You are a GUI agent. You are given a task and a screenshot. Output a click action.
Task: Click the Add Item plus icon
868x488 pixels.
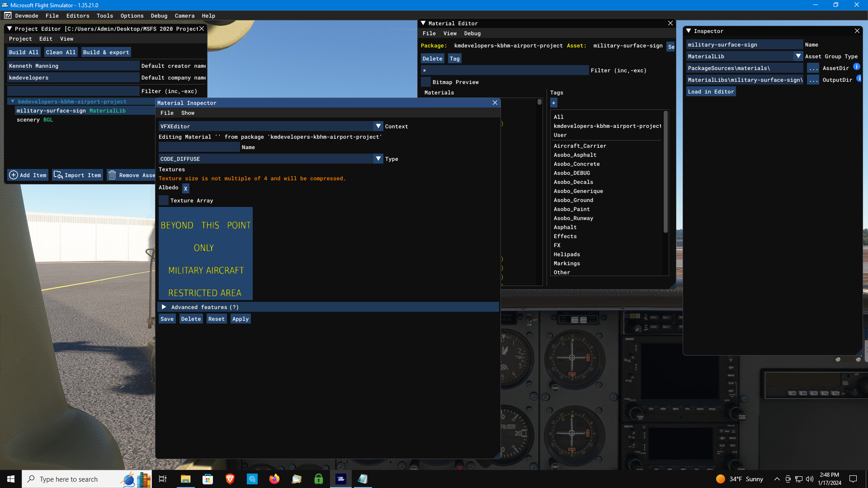pos(14,175)
